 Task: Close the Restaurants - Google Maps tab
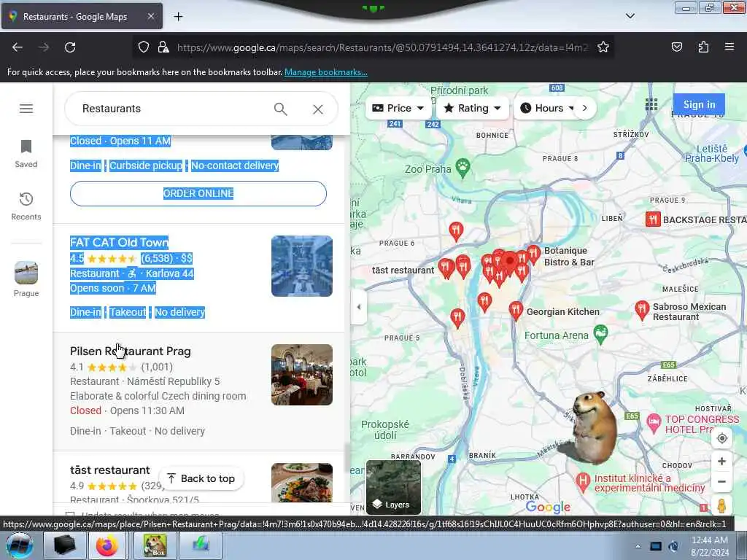pyautogui.click(x=150, y=16)
